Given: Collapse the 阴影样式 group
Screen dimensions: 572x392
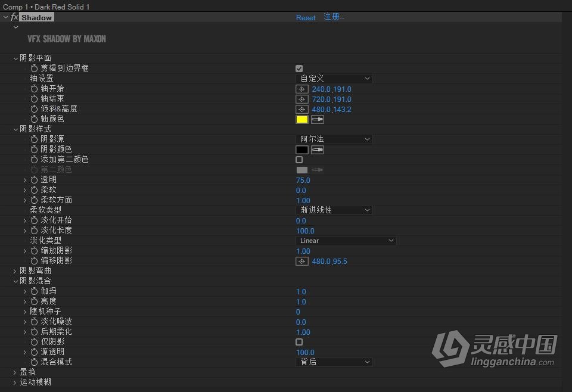Looking at the screenshot, I should point(15,129).
